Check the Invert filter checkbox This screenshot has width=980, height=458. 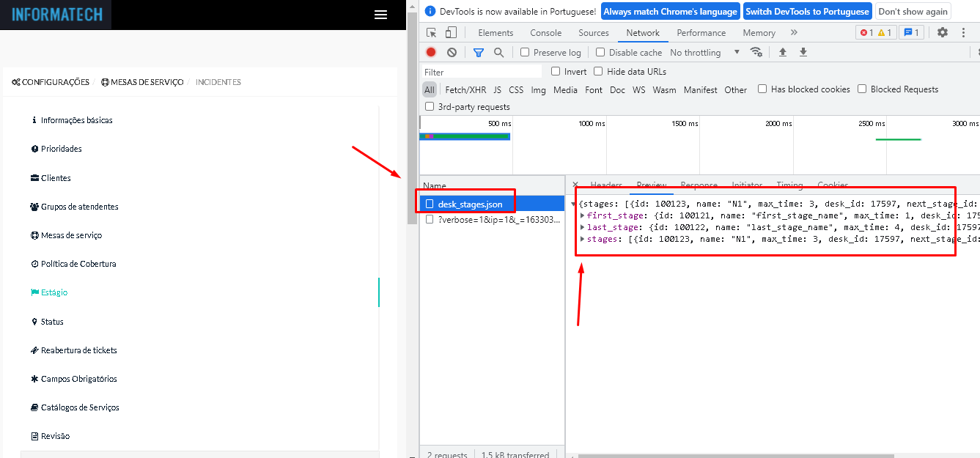556,71
